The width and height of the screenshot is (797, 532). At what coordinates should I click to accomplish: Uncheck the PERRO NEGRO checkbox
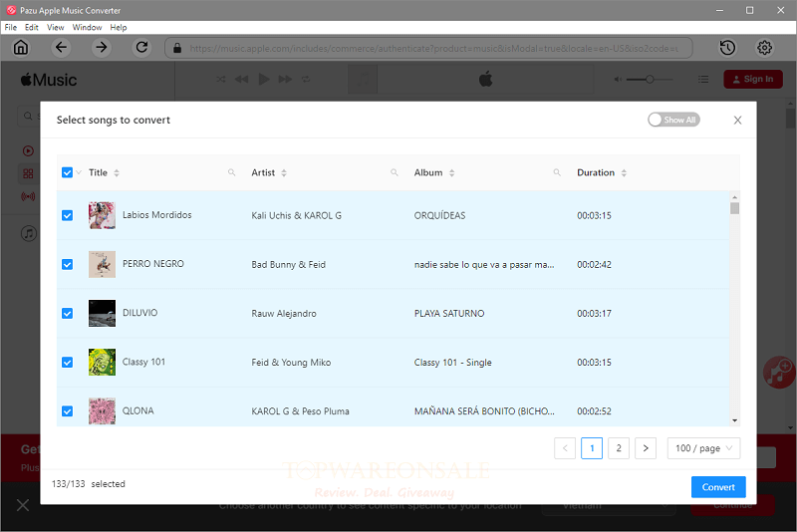67,264
